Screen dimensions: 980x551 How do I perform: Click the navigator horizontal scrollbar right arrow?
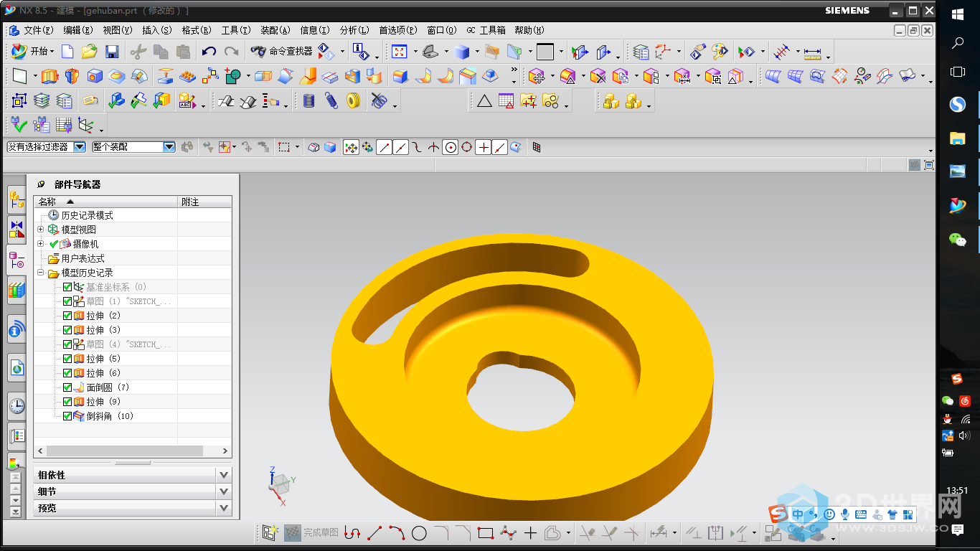point(225,451)
